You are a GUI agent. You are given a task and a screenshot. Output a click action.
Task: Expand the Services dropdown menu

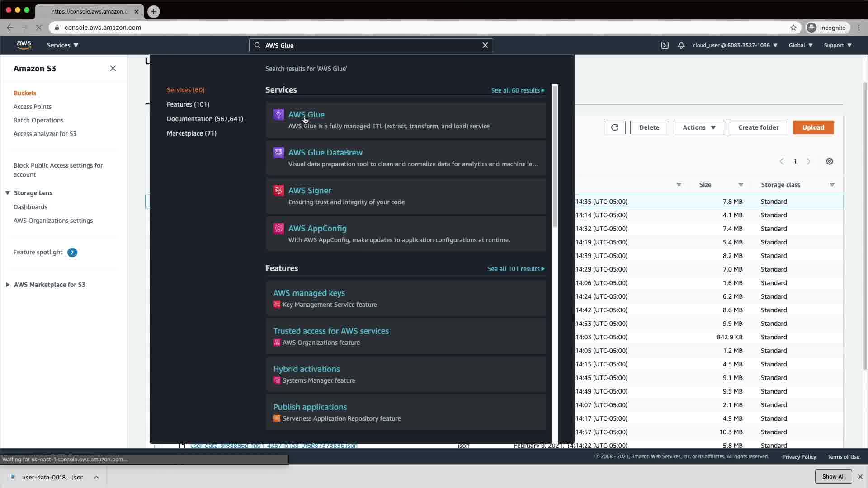[x=62, y=45]
